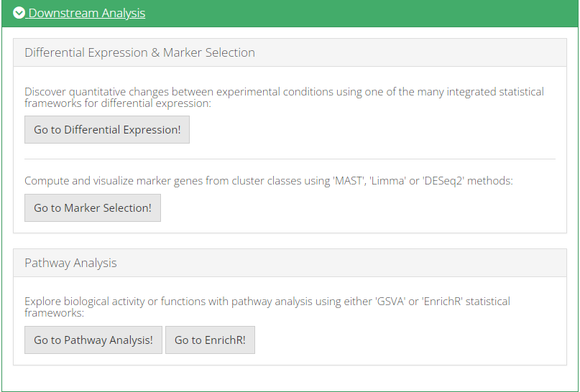Click the circled chevron-down icon in the header
The height and width of the screenshot is (392, 580).
click(19, 13)
